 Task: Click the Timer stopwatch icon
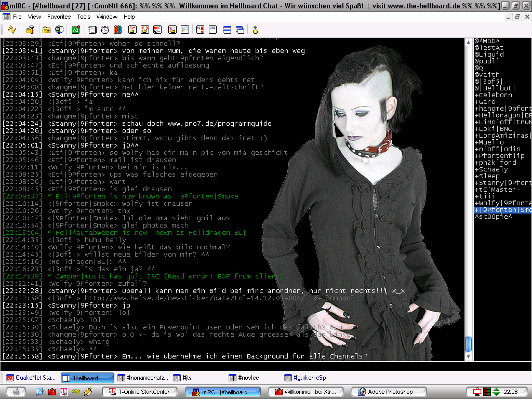[x=105, y=30]
